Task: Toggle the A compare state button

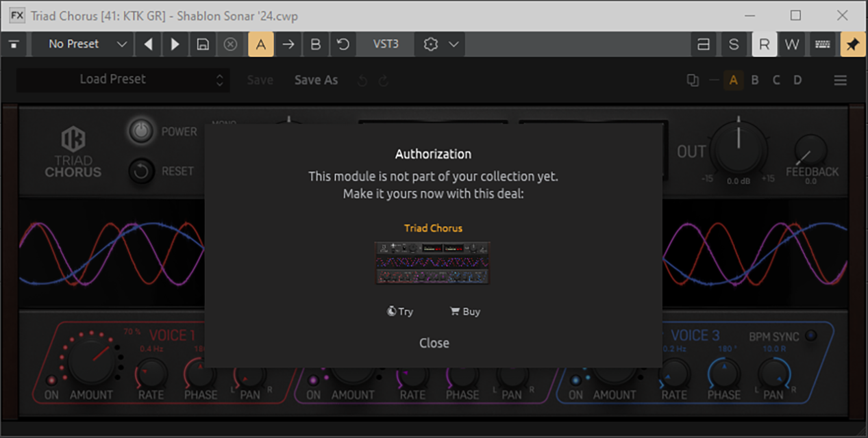Action: click(x=260, y=44)
